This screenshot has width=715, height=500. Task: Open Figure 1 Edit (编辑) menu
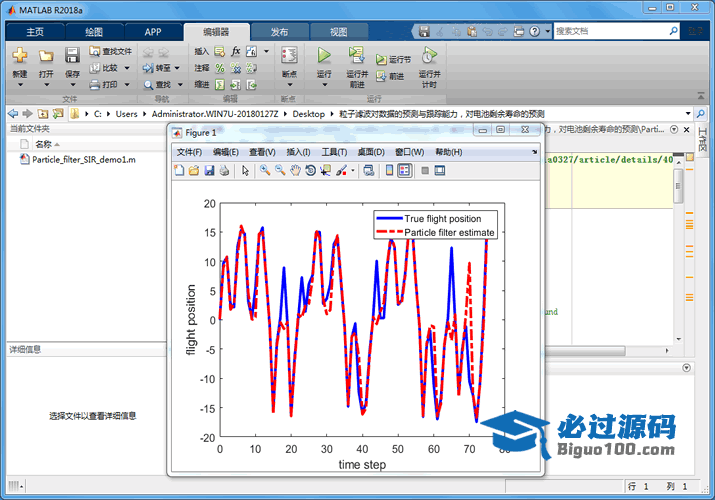(x=226, y=152)
